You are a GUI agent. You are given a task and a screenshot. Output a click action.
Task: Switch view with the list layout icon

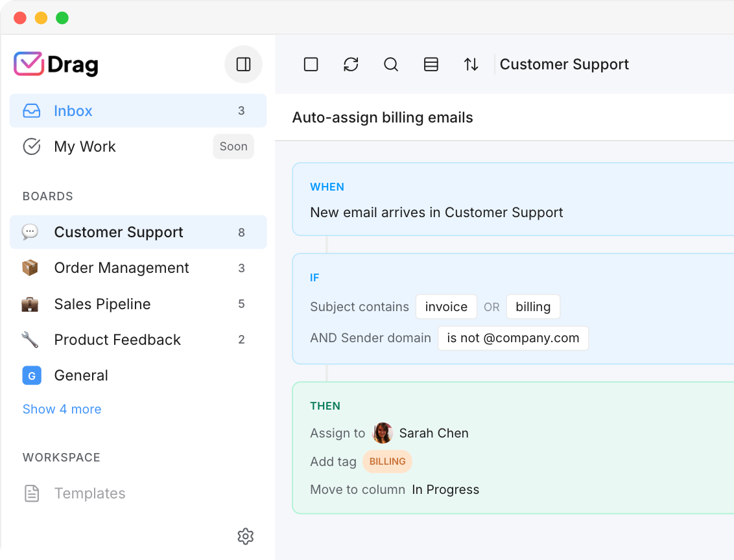pos(431,64)
